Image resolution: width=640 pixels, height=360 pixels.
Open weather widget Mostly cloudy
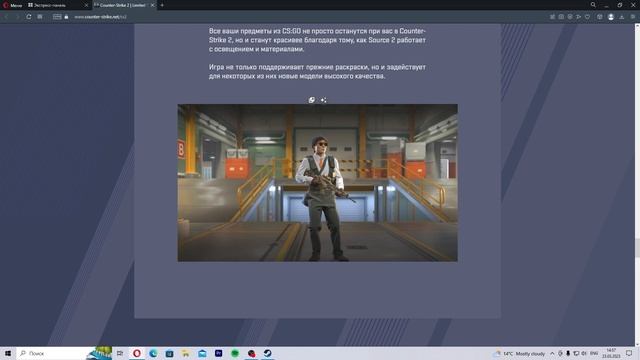tap(519, 353)
